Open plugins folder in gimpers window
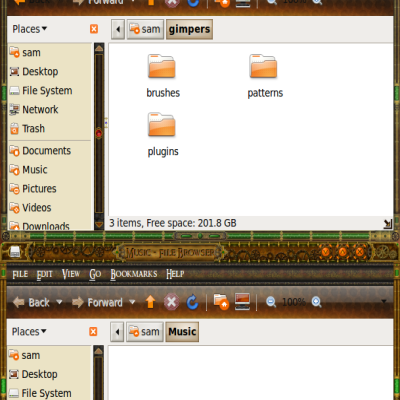The width and height of the screenshot is (400, 400). pyautogui.click(x=162, y=135)
